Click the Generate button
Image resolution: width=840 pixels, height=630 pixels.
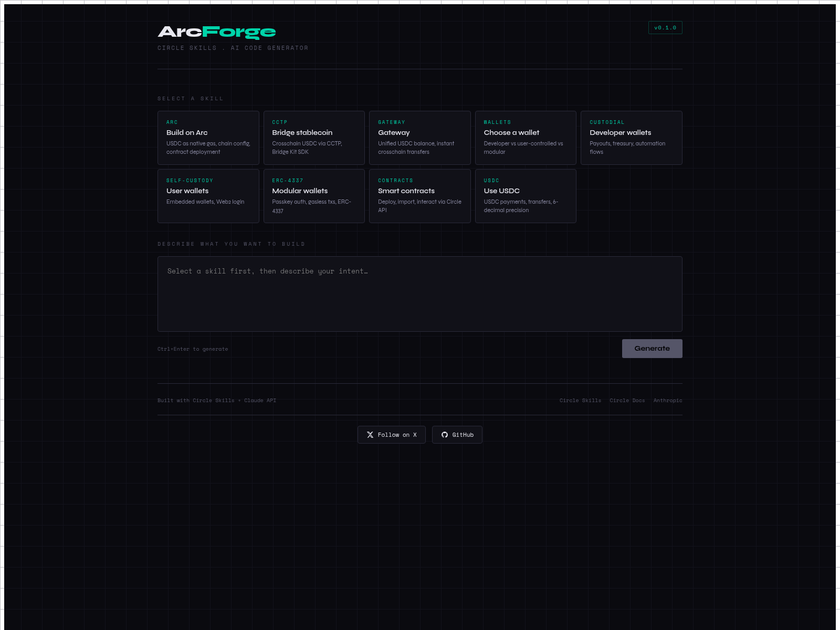pyautogui.click(x=652, y=349)
